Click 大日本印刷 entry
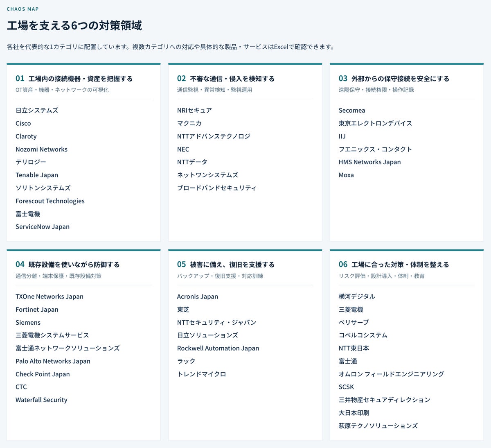The image size is (491, 448). pyautogui.click(x=354, y=413)
